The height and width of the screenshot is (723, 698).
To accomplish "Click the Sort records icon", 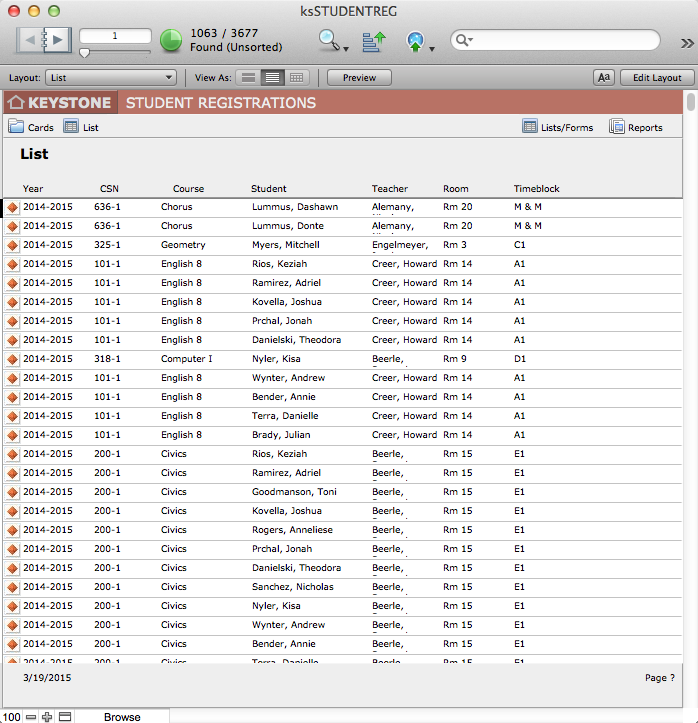I will point(373,40).
